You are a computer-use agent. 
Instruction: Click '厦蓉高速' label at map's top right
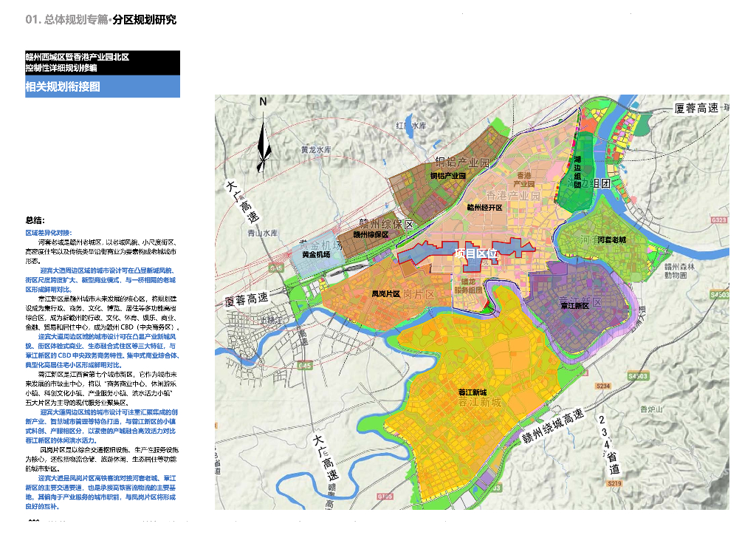(697, 108)
